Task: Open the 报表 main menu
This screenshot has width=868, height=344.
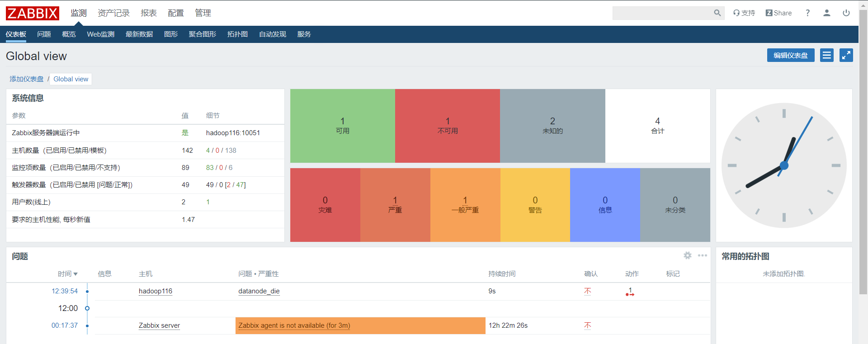Action: point(149,13)
